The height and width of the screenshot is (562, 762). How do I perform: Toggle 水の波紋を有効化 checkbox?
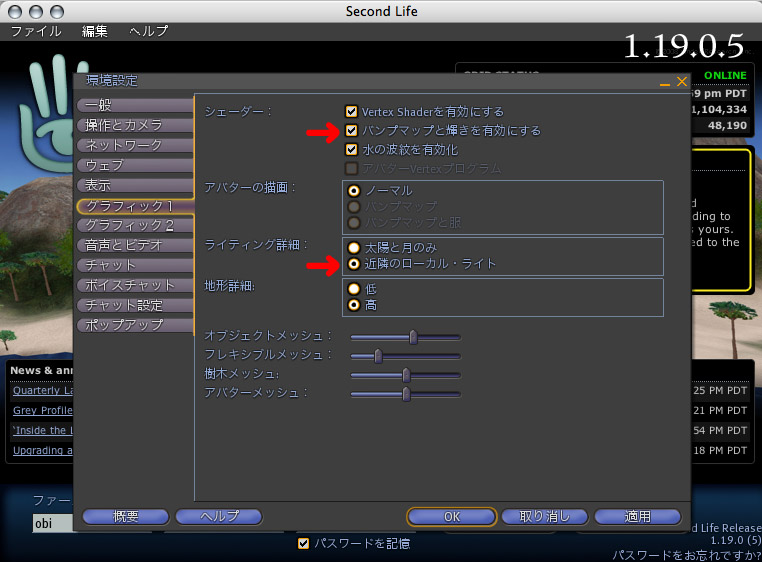pyautogui.click(x=351, y=149)
